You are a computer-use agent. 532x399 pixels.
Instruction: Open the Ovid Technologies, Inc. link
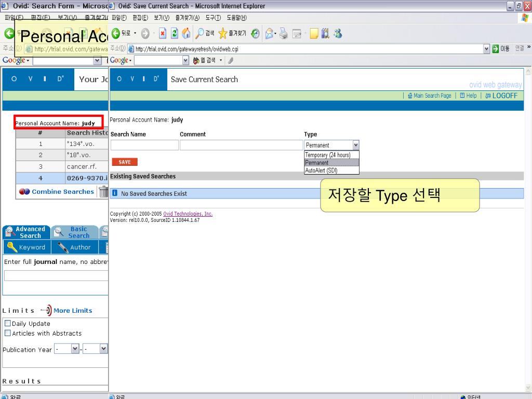pyautogui.click(x=188, y=214)
